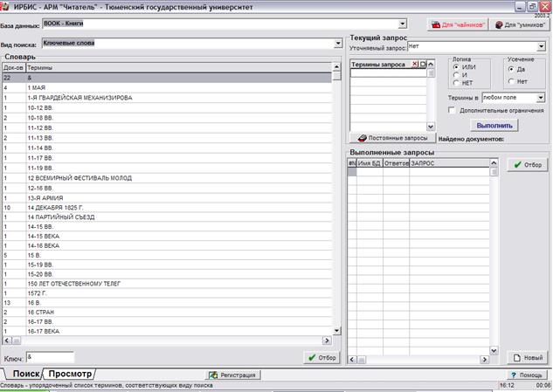Click Отбор button beside executed queries

tap(527, 164)
